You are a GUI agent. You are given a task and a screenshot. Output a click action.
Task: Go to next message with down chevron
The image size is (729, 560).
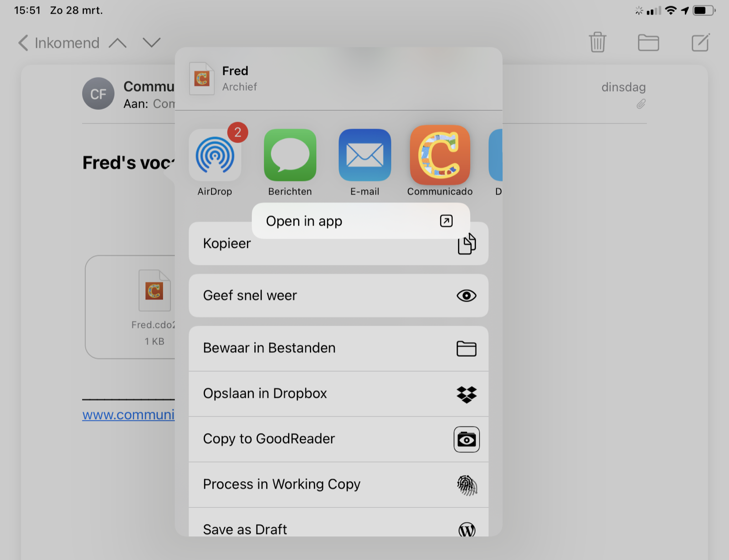tap(152, 43)
